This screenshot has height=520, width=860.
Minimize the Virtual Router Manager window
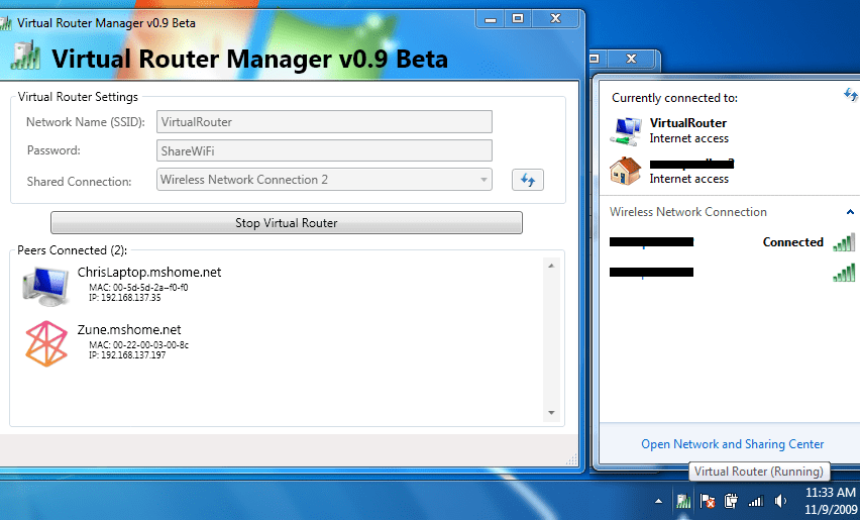(x=491, y=19)
